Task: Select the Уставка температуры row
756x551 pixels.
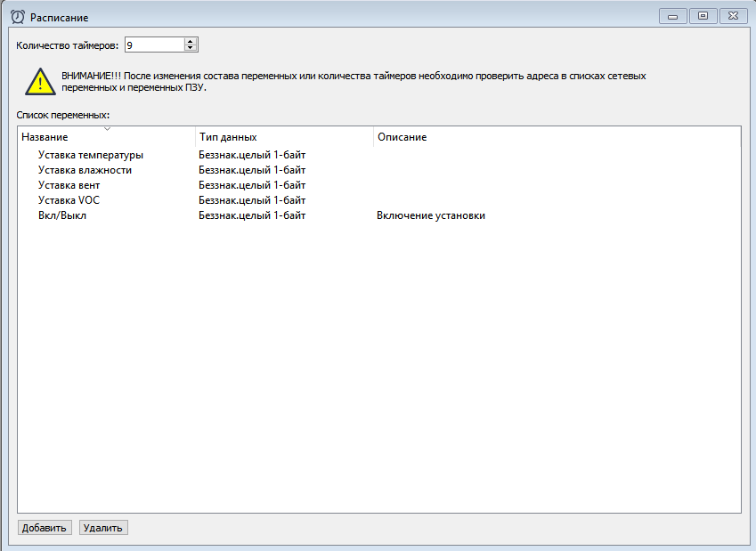Action: click(x=89, y=154)
